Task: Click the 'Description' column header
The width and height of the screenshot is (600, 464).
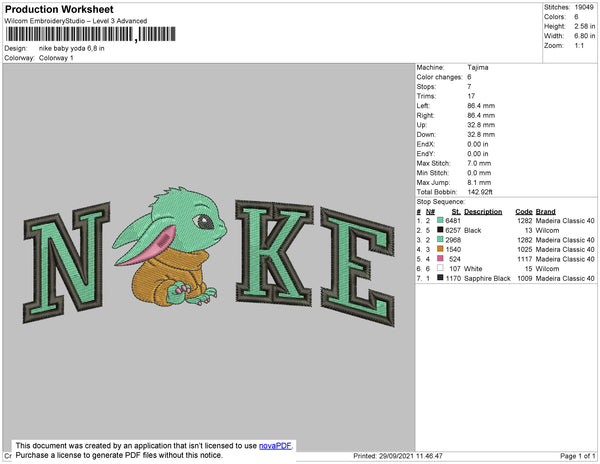Action: 483,212
